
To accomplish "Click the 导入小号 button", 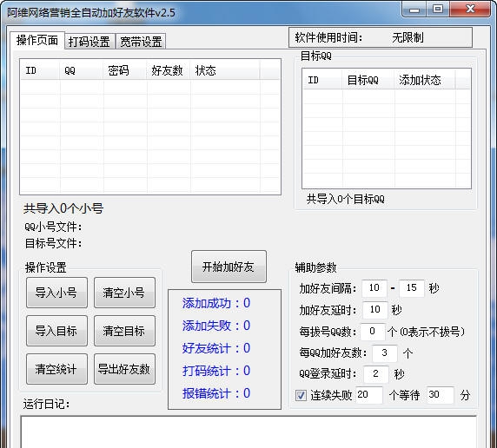I will [x=56, y=293].
